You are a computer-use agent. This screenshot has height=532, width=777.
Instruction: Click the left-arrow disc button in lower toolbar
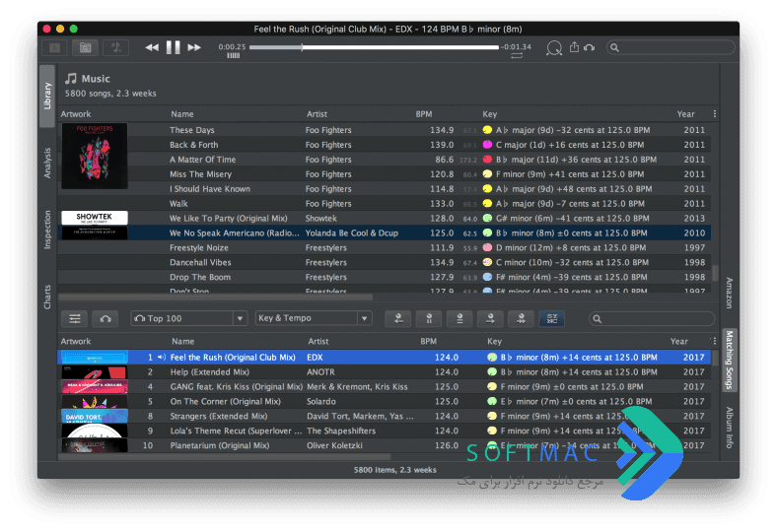pyautogui.click(x=398, y=318)
